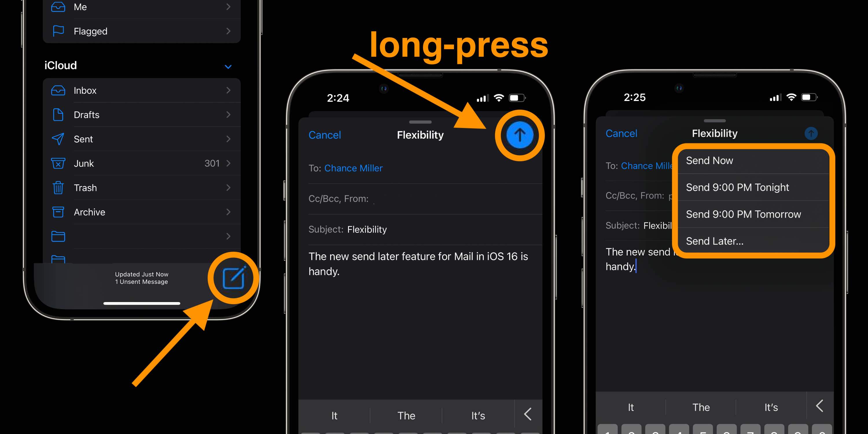868x434 pixels.
Task: Click the send button with arrow icon
Action: pyautogui.click(x=519, y=135)
